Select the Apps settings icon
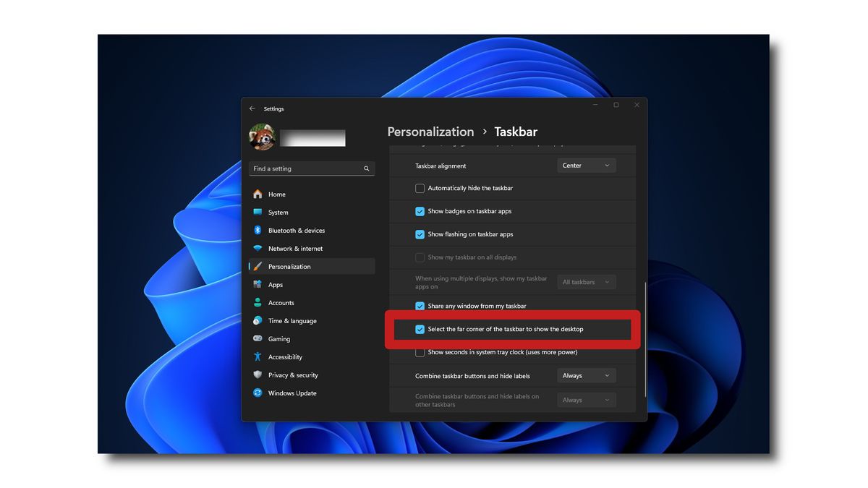The width and height of the screenshot is (868, 488). point(276,284)
